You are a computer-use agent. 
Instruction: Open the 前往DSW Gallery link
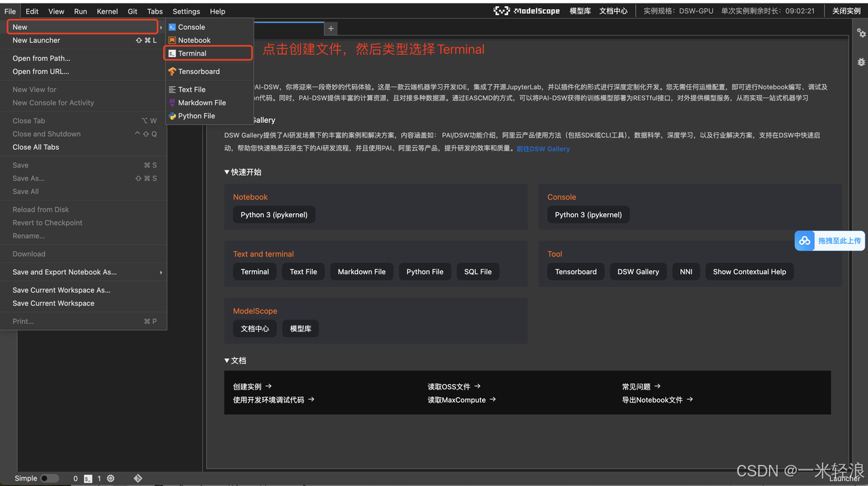[542, 149]
